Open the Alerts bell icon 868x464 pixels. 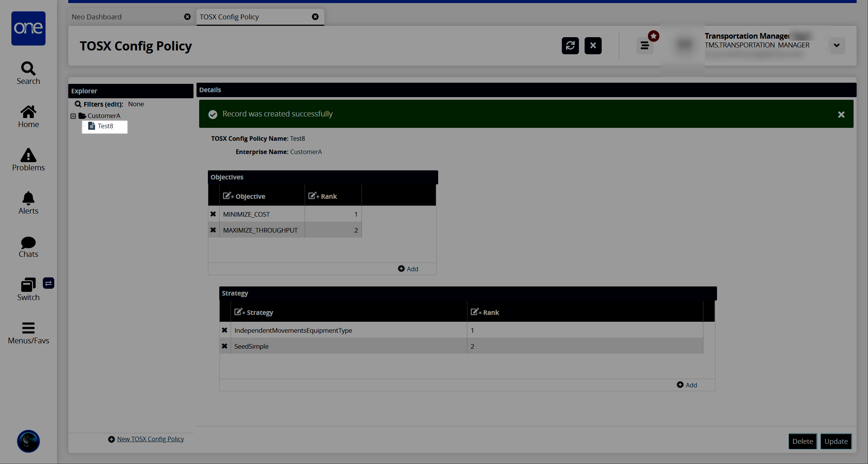[28, 203]
